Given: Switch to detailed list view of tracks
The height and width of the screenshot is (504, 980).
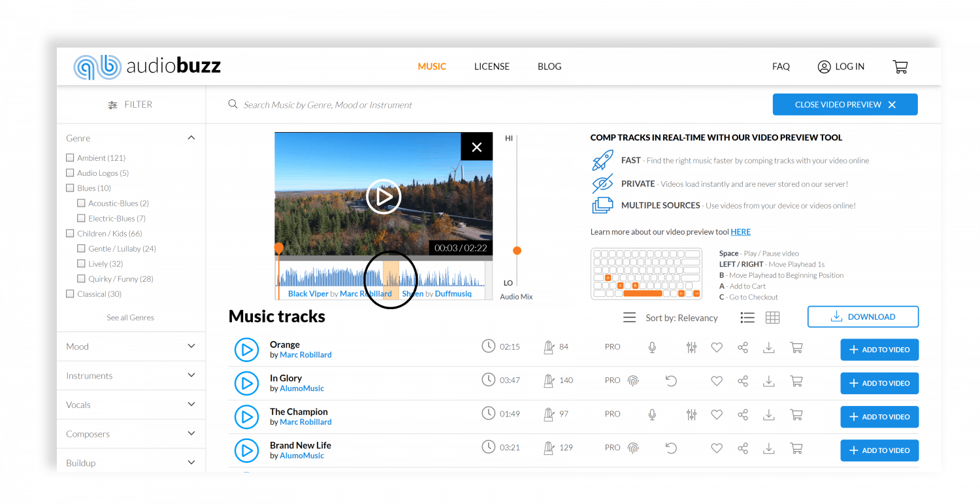Looking at the screenshot, I should point(747,317).
